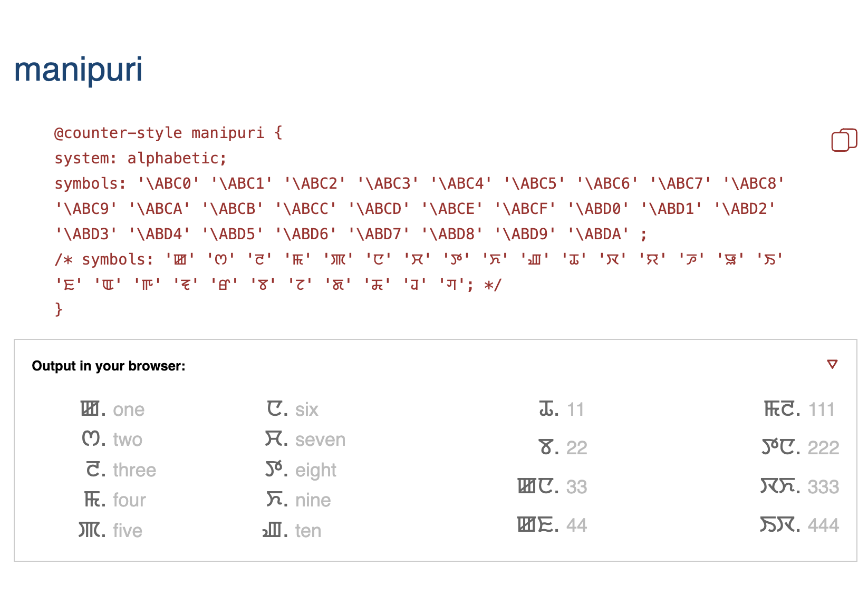Viewport: 868px width, 605px height.
Task: Click the 'Output in your browser:' label
Action: (x=109, y=366)
